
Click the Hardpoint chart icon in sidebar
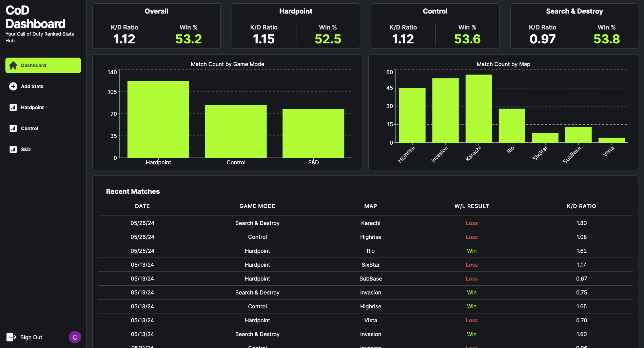(13, 107)
